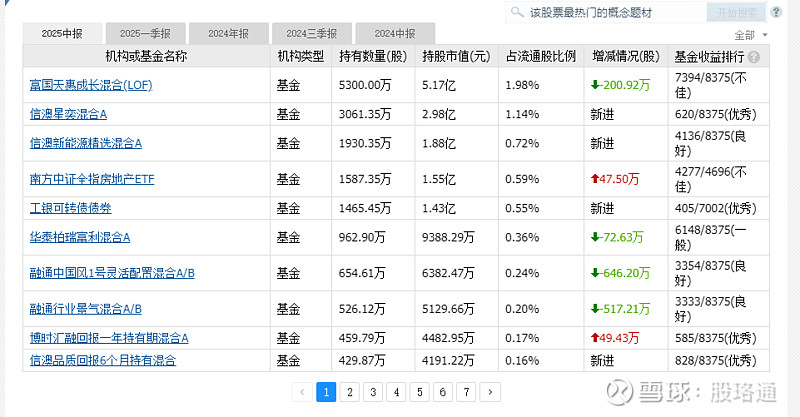The height and width of the screenshot is (417, 800).
Task: Click the 持有数量(股) column header
Action: tap(373, 56)
